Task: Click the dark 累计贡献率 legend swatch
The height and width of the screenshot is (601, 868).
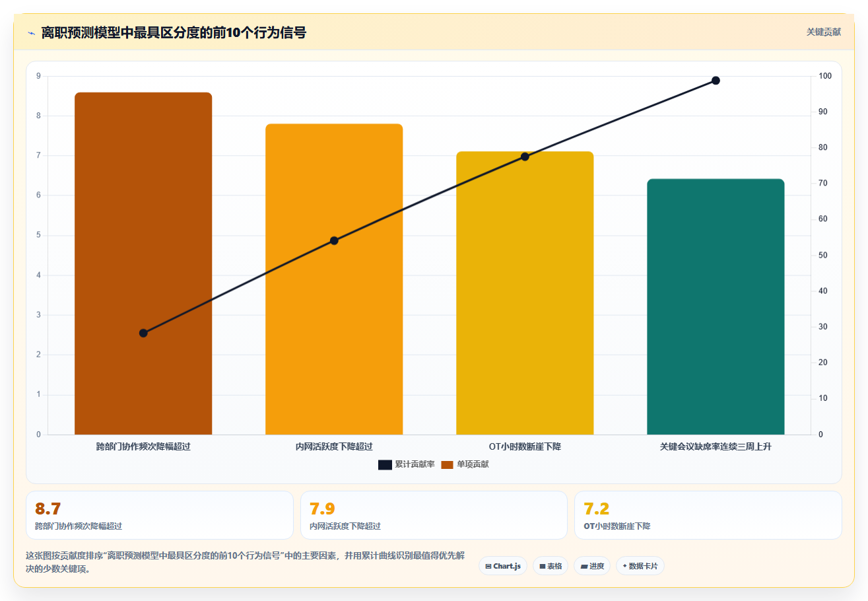Action: (385, 465)
